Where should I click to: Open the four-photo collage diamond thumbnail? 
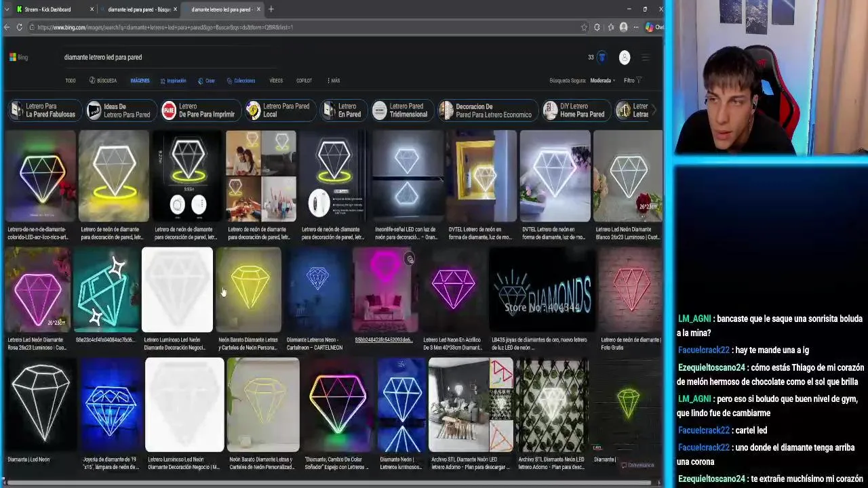(261, 176)
